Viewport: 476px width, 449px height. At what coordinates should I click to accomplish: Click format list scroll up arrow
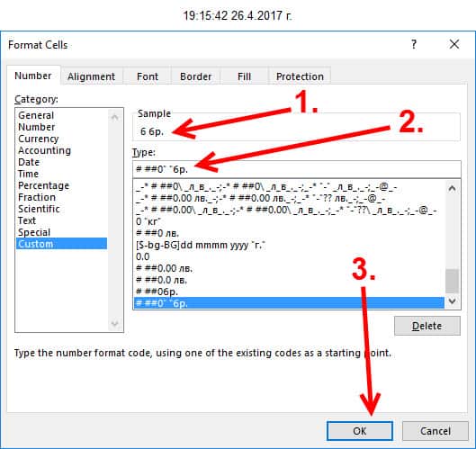pyautogui.click(x=452, y=188)
